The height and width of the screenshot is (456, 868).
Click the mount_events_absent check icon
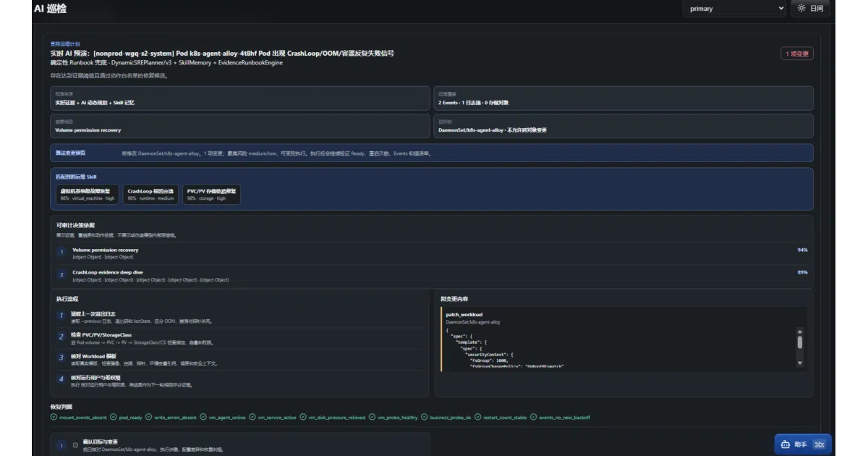tap(54, 418)
